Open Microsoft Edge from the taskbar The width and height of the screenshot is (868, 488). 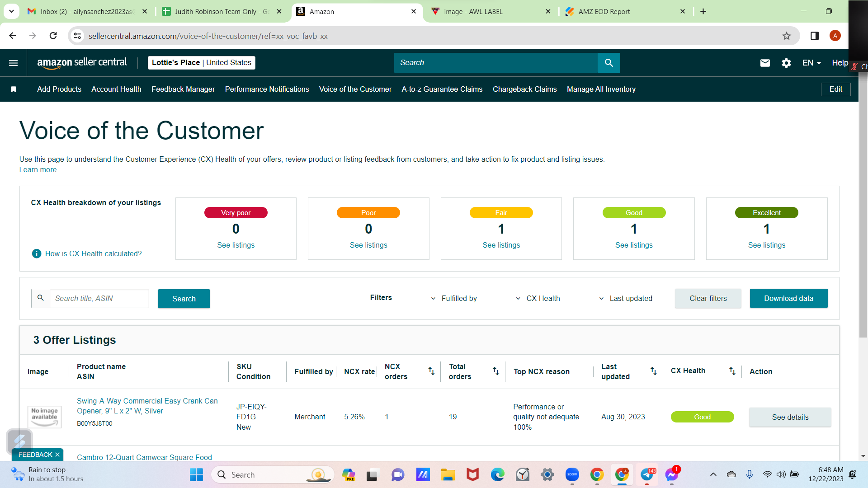(x=497, y=475)
